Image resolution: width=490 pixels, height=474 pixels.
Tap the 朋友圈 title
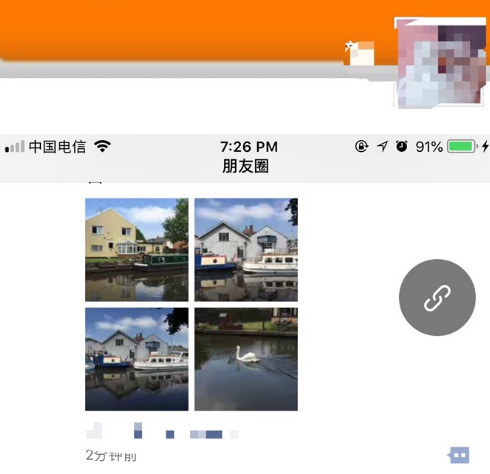[245, 166]
